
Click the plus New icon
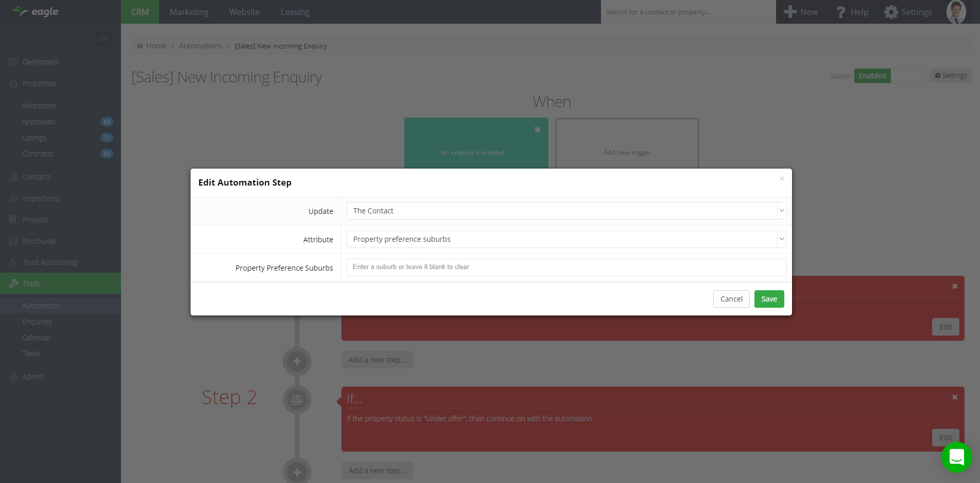point(790,12)
